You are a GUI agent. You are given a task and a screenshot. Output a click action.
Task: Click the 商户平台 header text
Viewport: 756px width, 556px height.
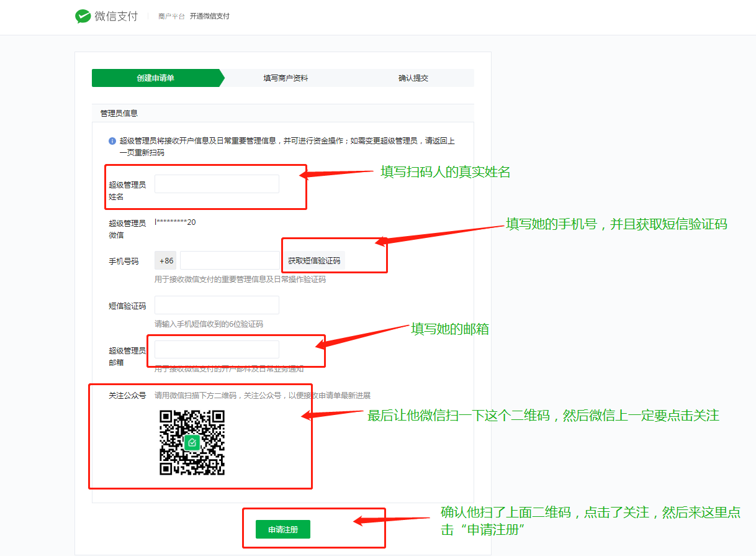tap(171, 17)
